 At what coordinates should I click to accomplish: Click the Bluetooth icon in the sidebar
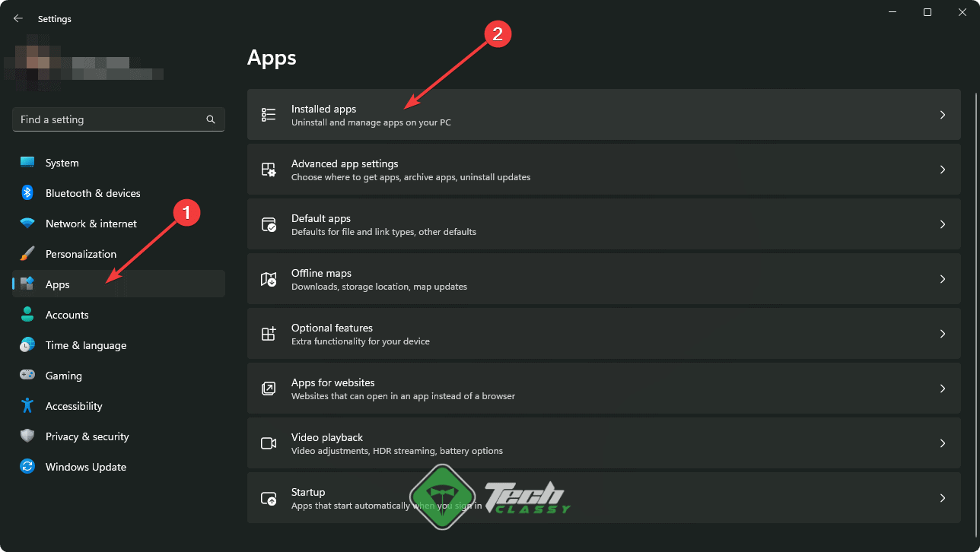(x=27, y=192)
